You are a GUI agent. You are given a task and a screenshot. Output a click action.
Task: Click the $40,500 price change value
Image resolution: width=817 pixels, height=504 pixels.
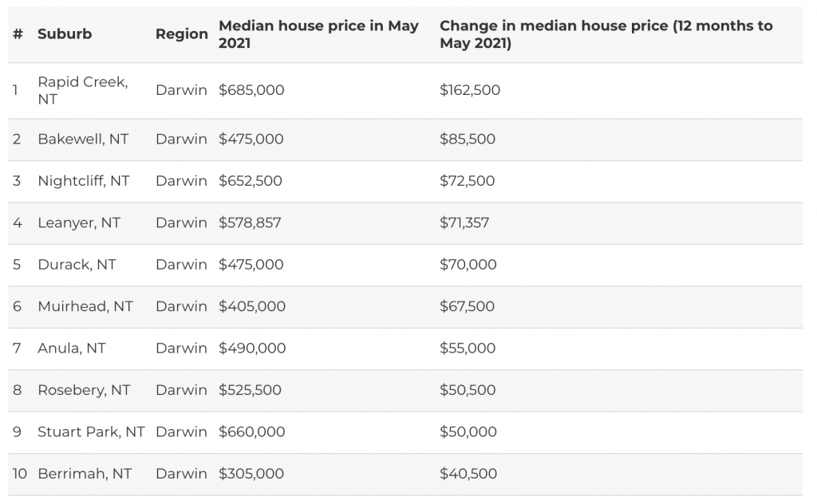tap(468, 473)
